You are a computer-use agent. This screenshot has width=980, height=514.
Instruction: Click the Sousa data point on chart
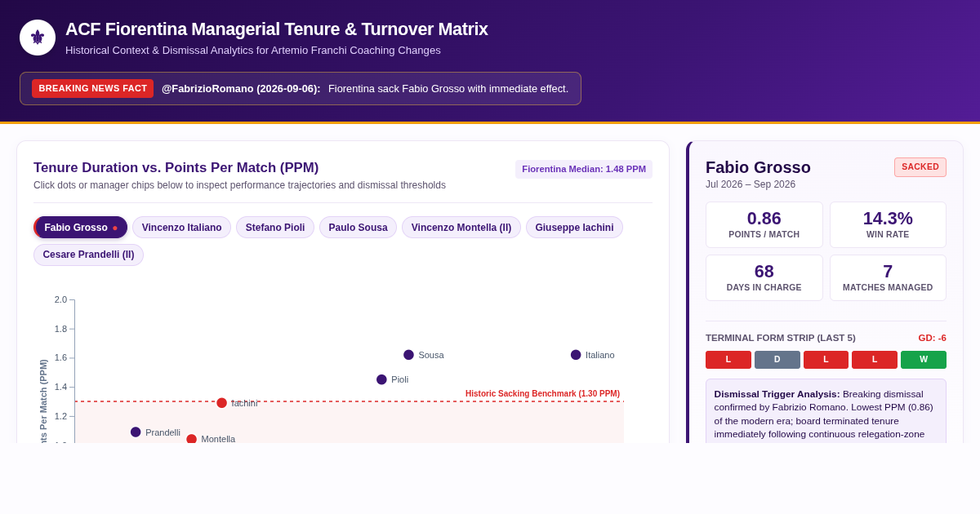point(408,355)
